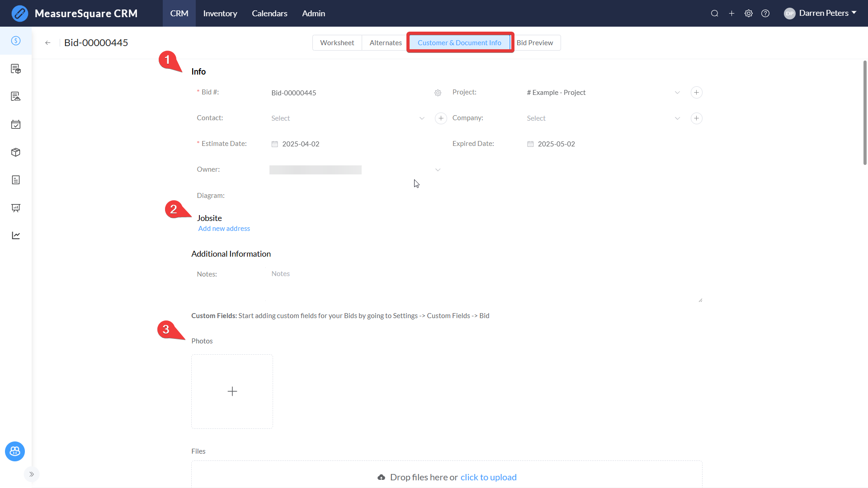Expand the sidebar with double chevron
Viewport: 868px width, 488px height.
click(32, 474)
